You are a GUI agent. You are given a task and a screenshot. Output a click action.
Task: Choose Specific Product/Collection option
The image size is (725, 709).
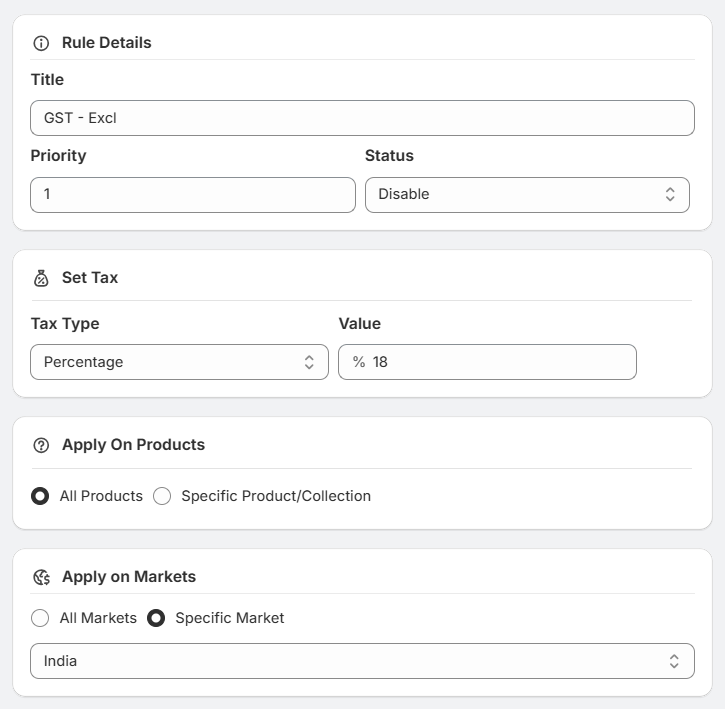click(x=162, y=496)
